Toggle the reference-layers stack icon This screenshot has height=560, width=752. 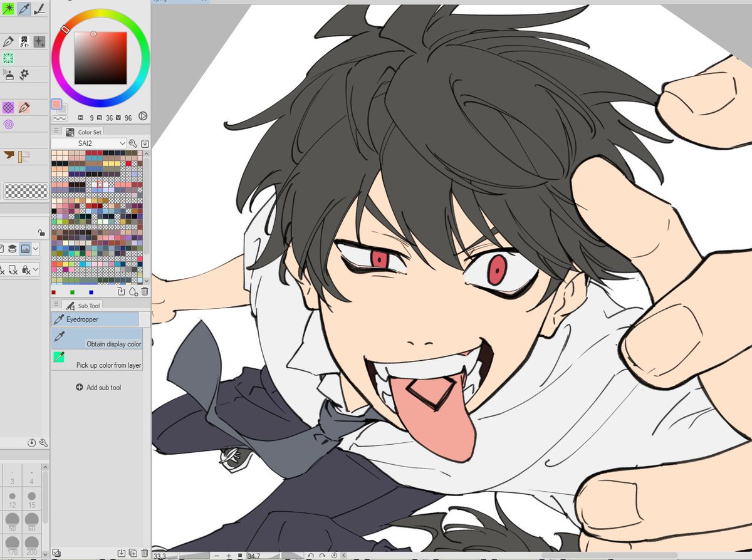[12, 249]
